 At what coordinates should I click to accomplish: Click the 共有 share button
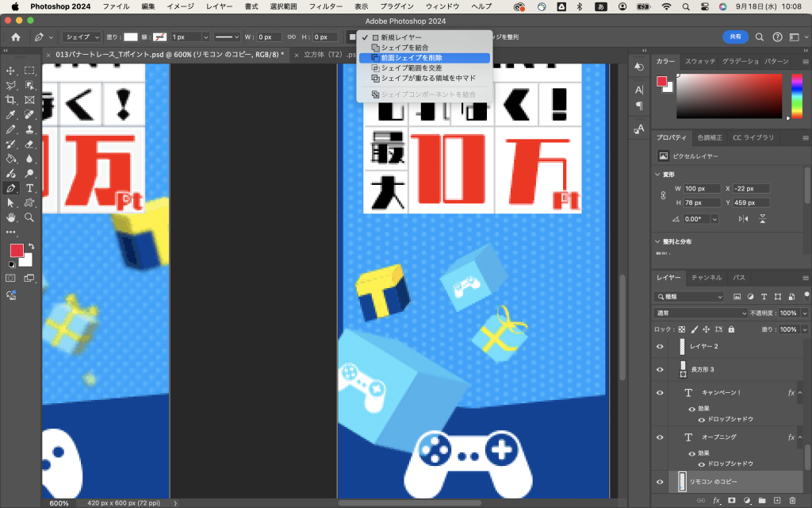735,37
